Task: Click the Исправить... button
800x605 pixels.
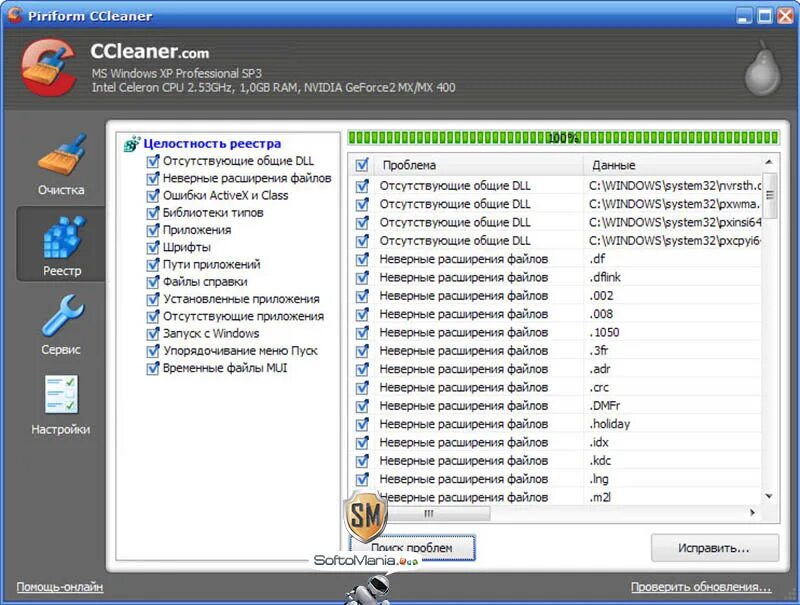Action: (714, 548)
